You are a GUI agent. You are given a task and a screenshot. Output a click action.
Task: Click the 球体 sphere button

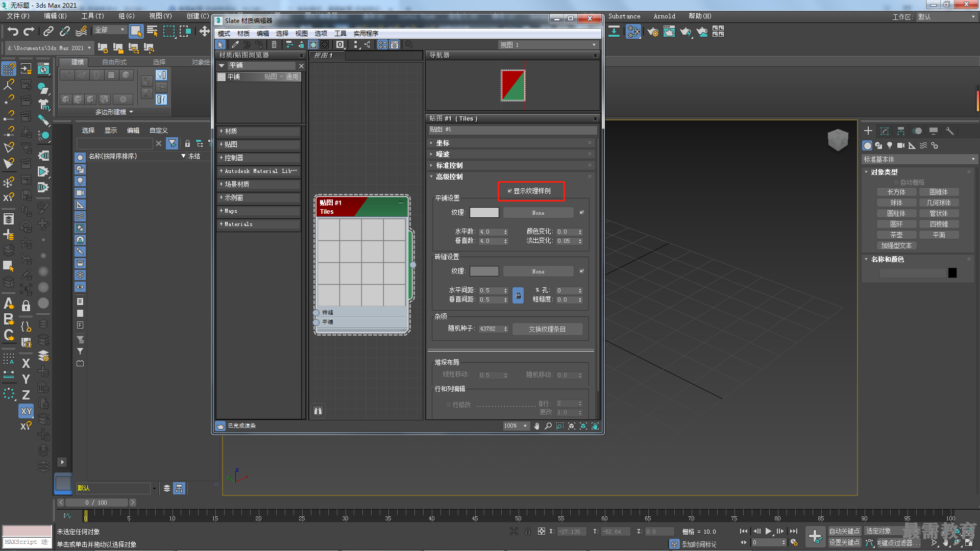pos(896,203)
